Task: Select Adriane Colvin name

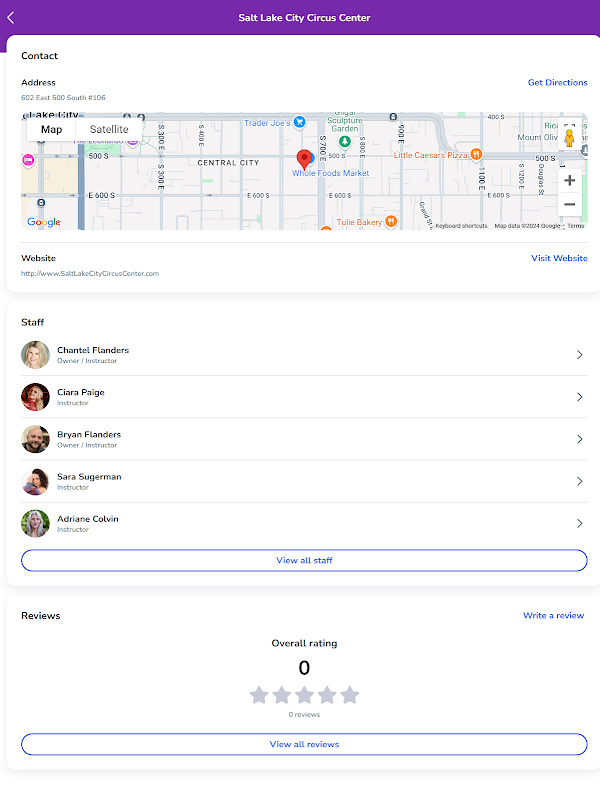Action: pyautogui.click(x=88, y=519)
